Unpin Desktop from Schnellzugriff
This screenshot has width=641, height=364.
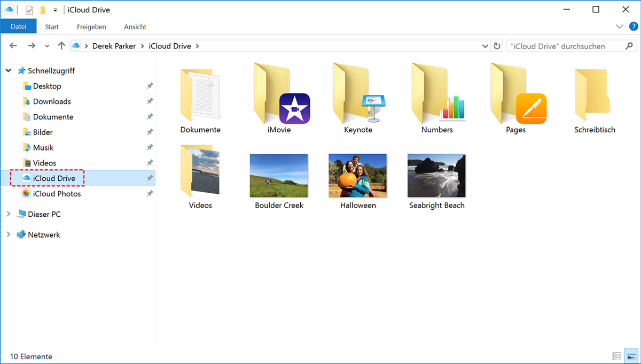point(150,86)
